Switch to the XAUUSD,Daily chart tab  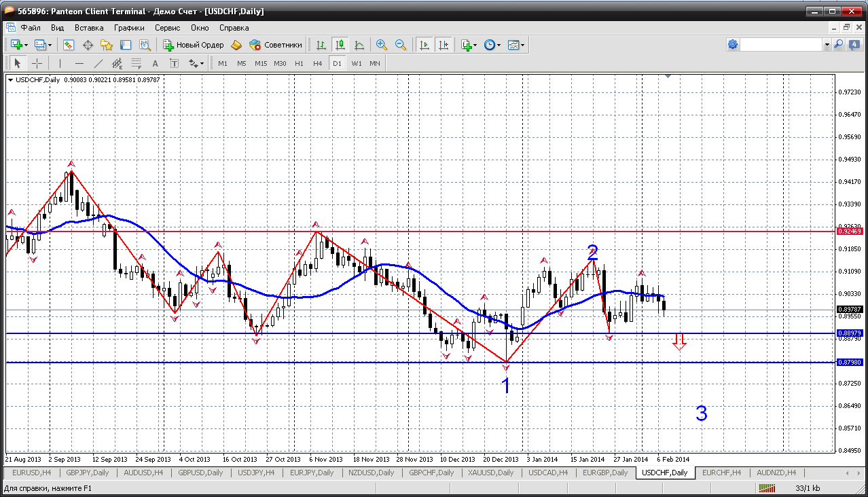(490, 473)
